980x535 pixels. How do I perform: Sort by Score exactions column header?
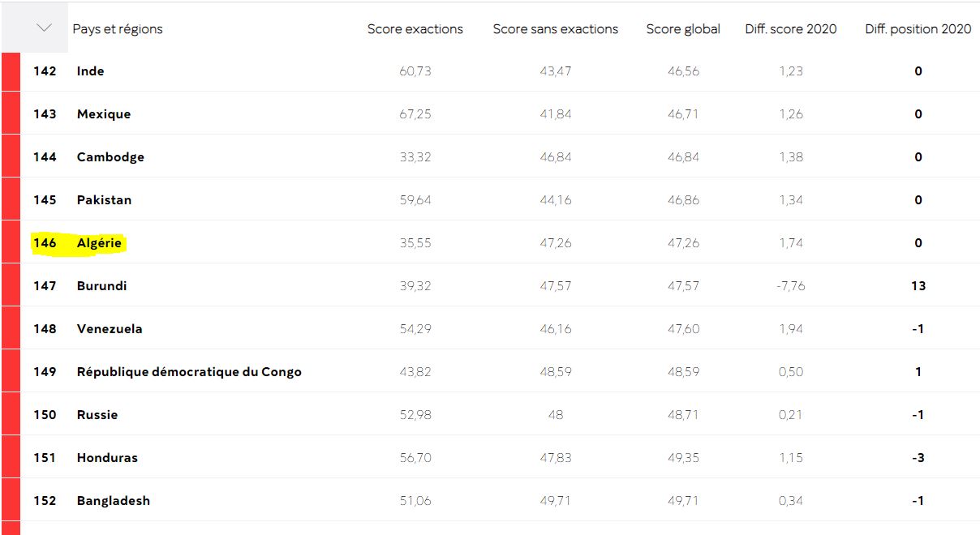415,29
